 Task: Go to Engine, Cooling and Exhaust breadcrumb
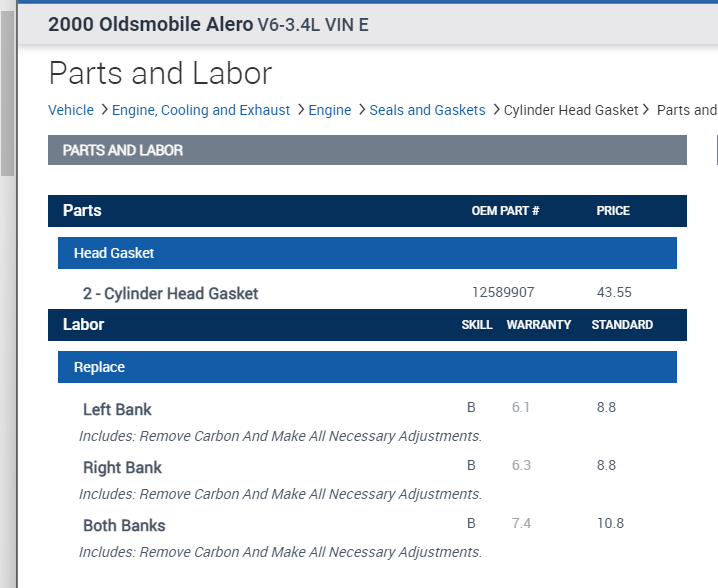pos(201,110)
